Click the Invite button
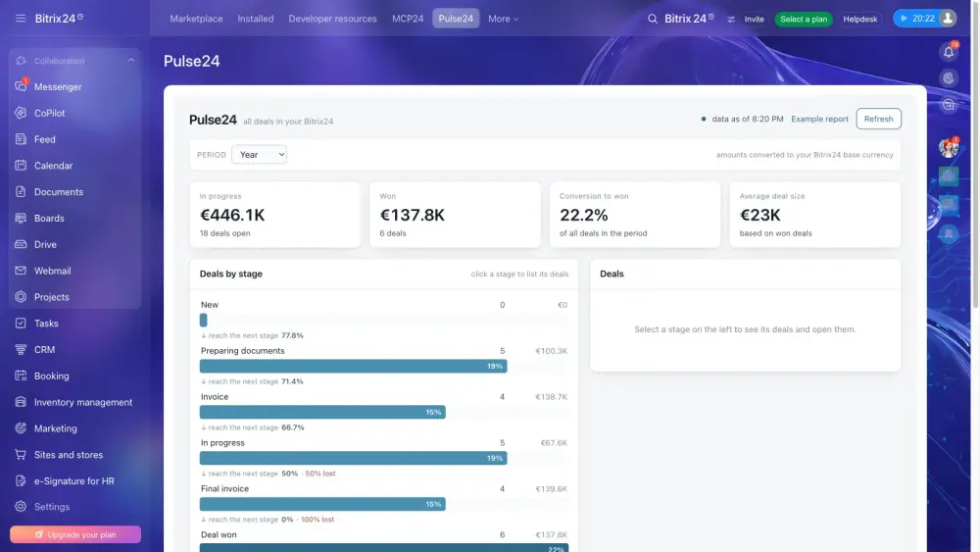This screenshot has width=980, height=552. (x=754, y=19)
